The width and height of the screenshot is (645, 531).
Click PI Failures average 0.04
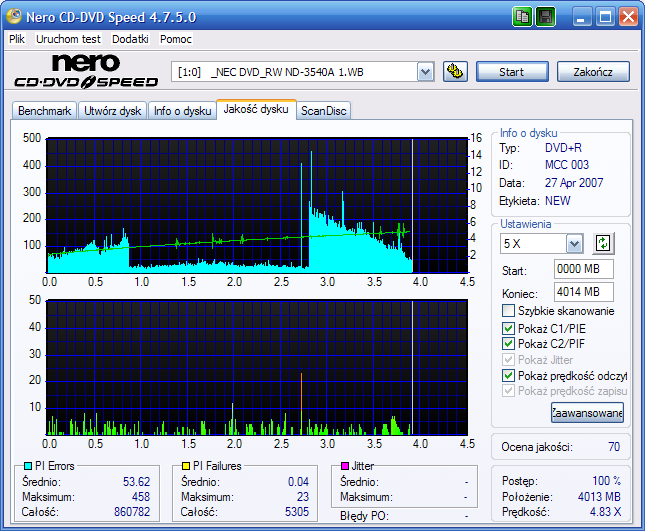[x=298, y=481]
